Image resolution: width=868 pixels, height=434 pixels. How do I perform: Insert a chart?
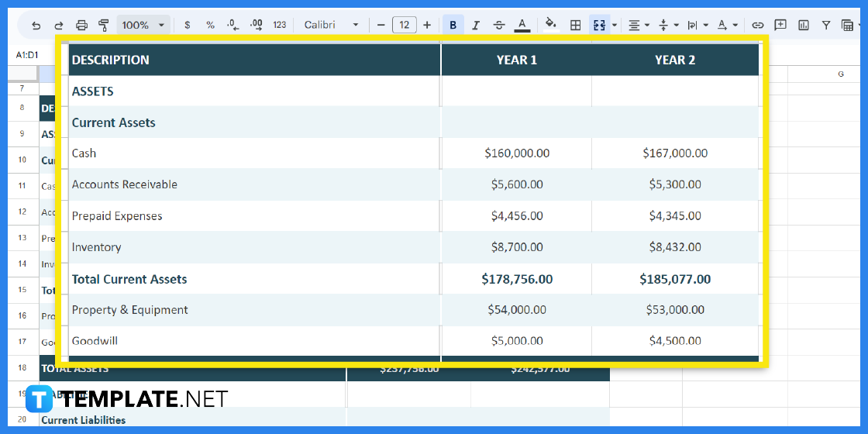(803, 25)
